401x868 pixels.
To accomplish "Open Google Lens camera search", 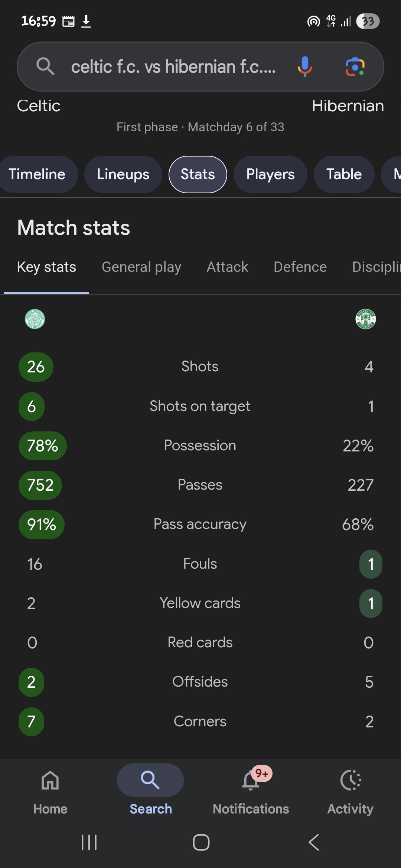I will (355, 67).
